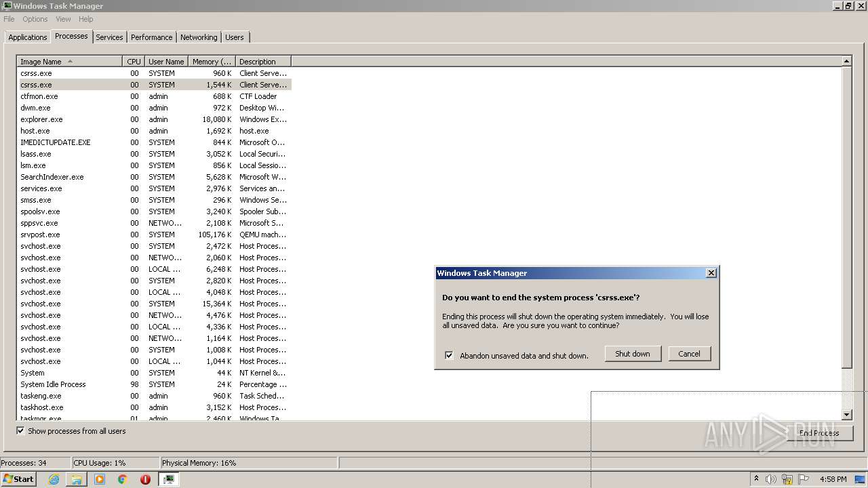The height and width of the screenshot is (488, 868).
Task: Click the Processes: 34 status entry
Action: [35, 463]
